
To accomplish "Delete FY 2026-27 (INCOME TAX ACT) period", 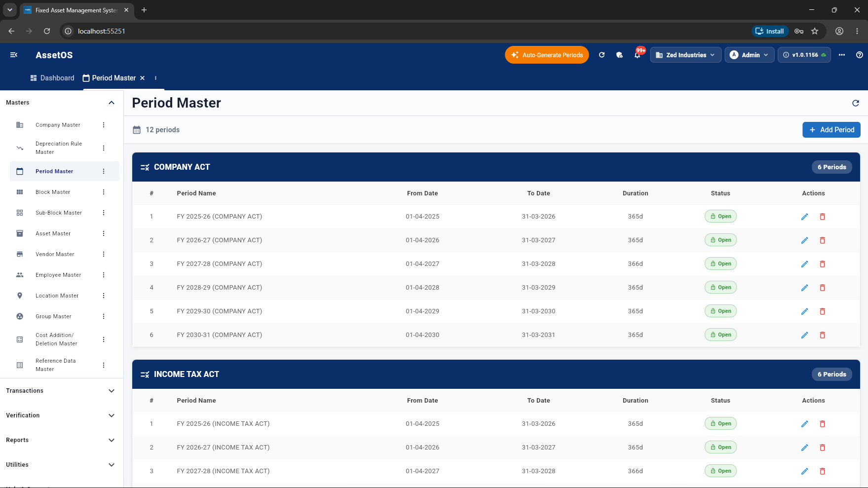I will 823,448.
